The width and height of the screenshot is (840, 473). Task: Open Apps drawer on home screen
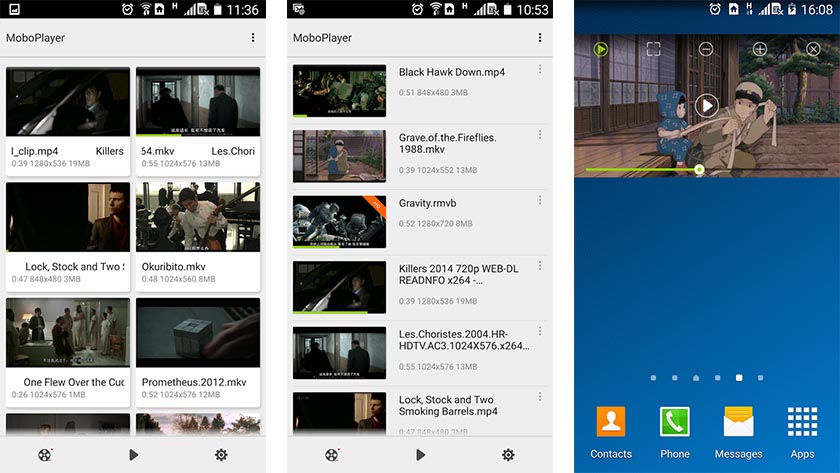point(802,432)
